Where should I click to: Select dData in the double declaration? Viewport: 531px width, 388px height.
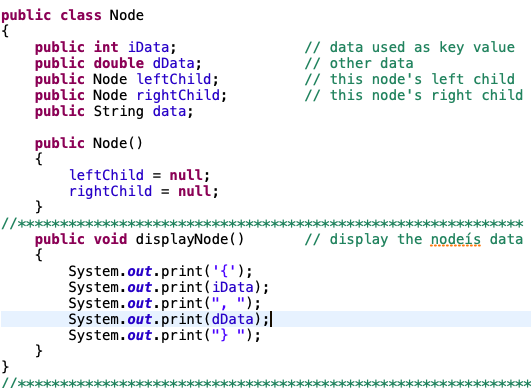point(173,63)
